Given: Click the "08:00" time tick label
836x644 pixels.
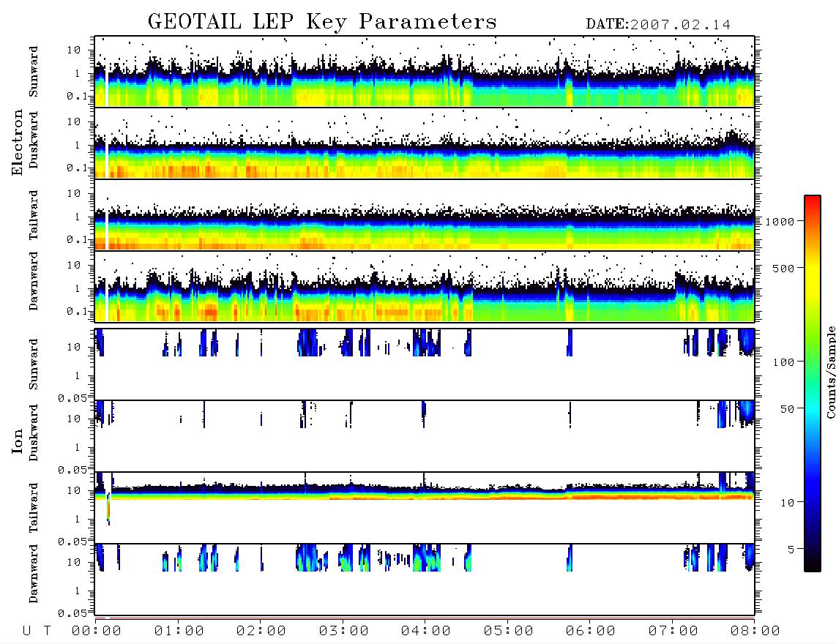Looking at the screenshot, I should tap(755, 631).
